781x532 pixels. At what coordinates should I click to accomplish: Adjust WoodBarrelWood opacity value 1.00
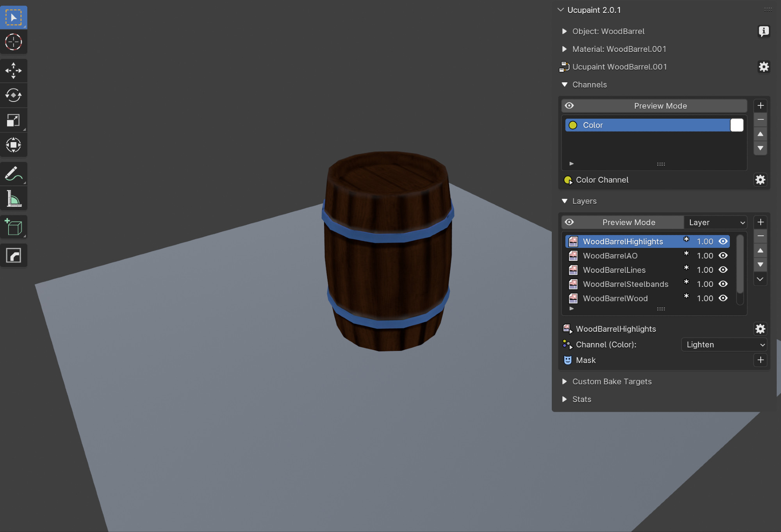(704, 298)
